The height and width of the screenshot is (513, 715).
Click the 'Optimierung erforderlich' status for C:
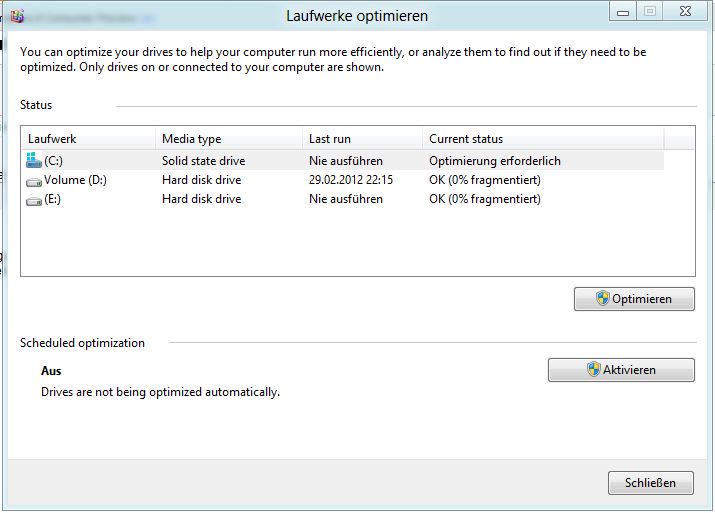(x=494, y=161)
